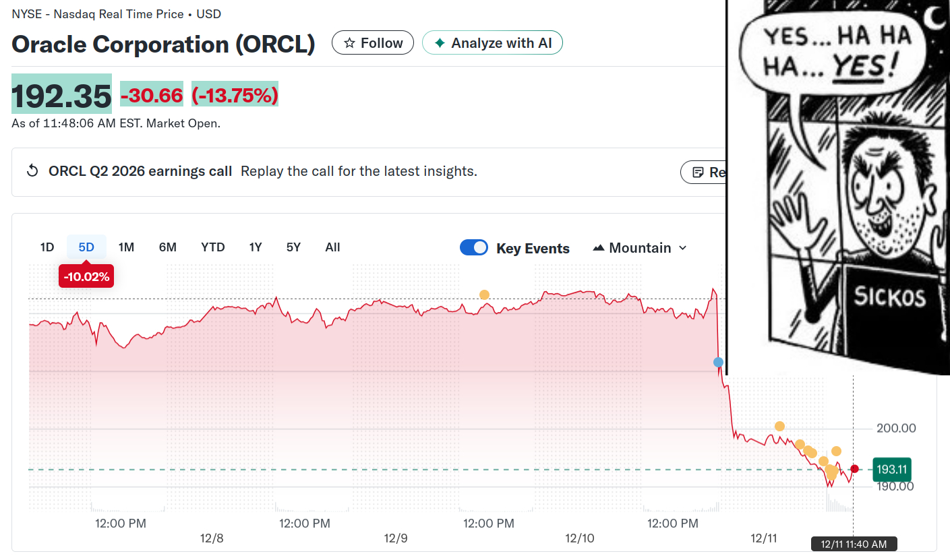The height and width of the screenshot is (560, 950).
Task: Show the 5Y chart range
Action: click(x=293, y=247)
